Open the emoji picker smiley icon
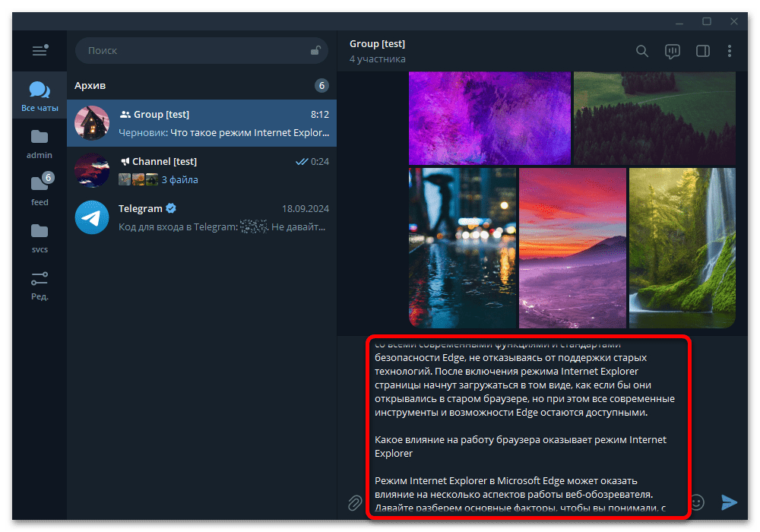 [698, 502]
